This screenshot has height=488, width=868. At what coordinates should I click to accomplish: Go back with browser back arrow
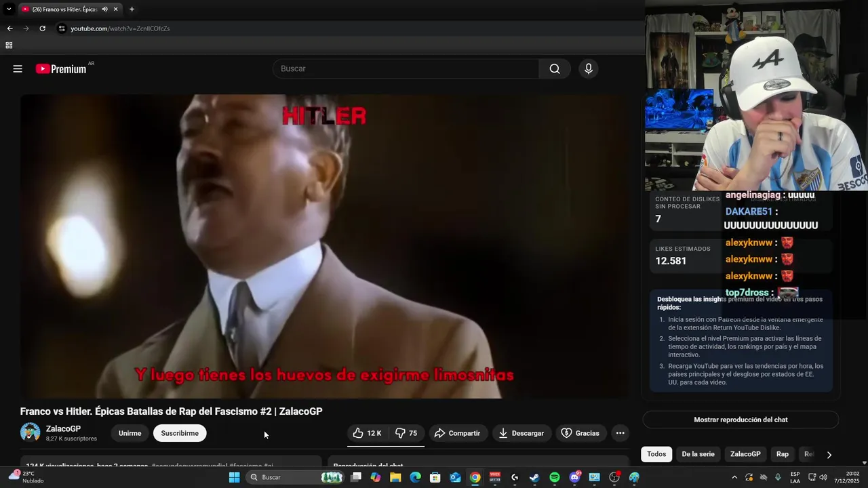9,28
